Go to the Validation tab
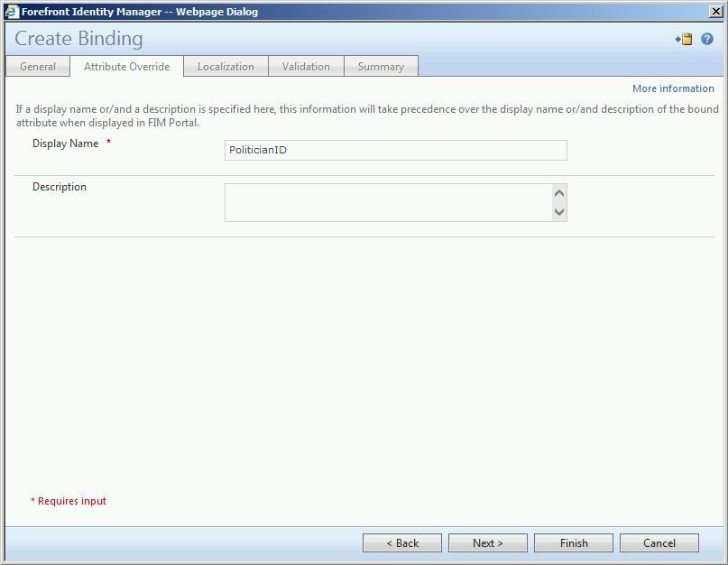Viewport: 728px width, 565px height. point(306,67)
